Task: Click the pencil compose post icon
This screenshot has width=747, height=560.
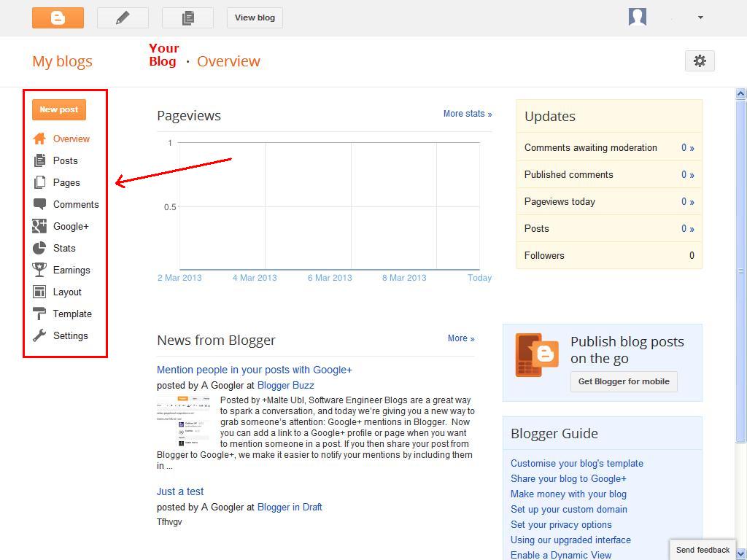Action: pos(123,18)
